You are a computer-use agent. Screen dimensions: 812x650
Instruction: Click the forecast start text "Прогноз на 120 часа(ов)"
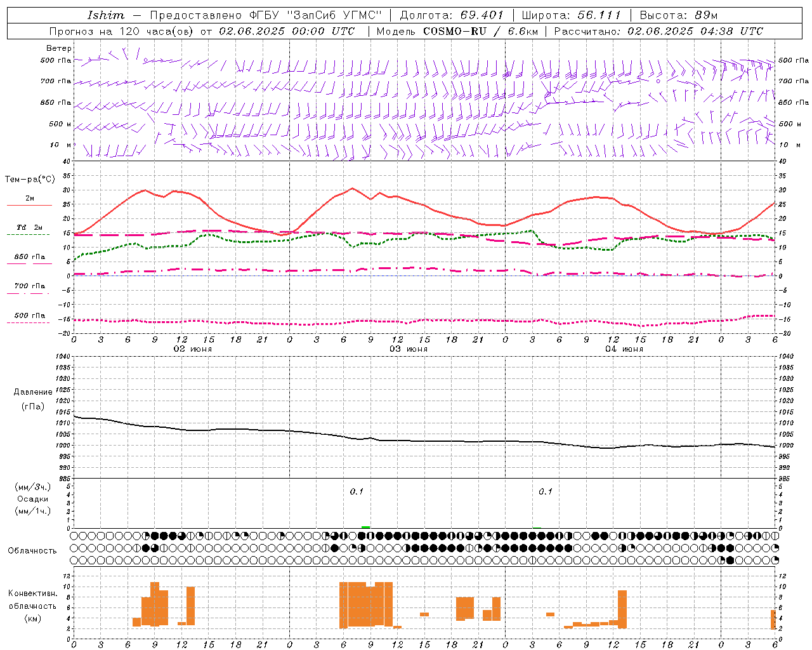[122, 30]
